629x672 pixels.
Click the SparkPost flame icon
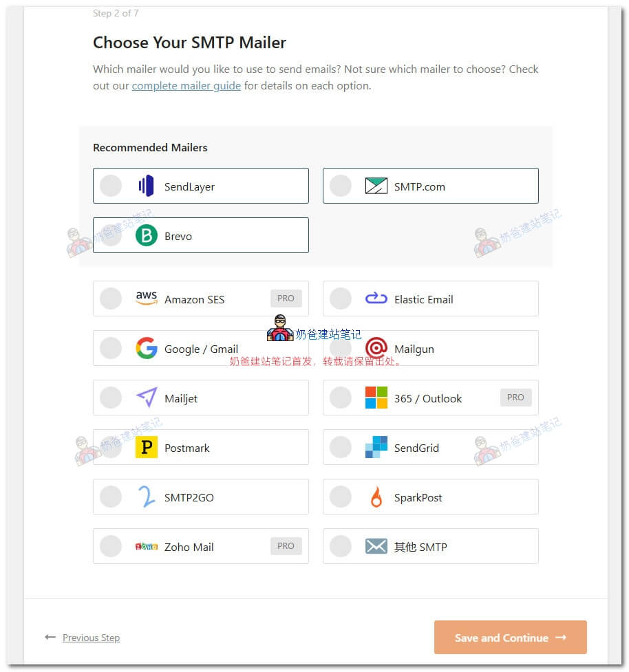(x=376, y=497)
